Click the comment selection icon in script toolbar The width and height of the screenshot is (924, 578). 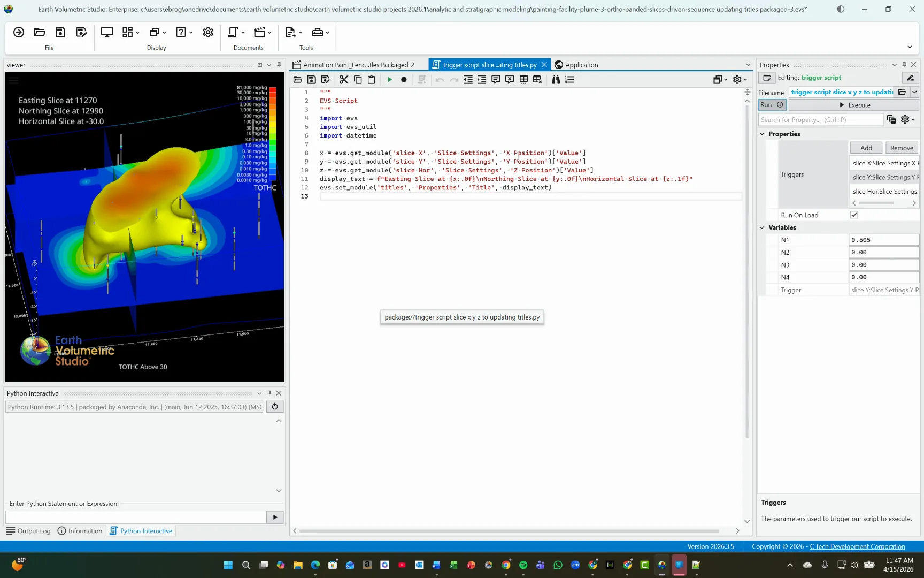click(496, 79)
